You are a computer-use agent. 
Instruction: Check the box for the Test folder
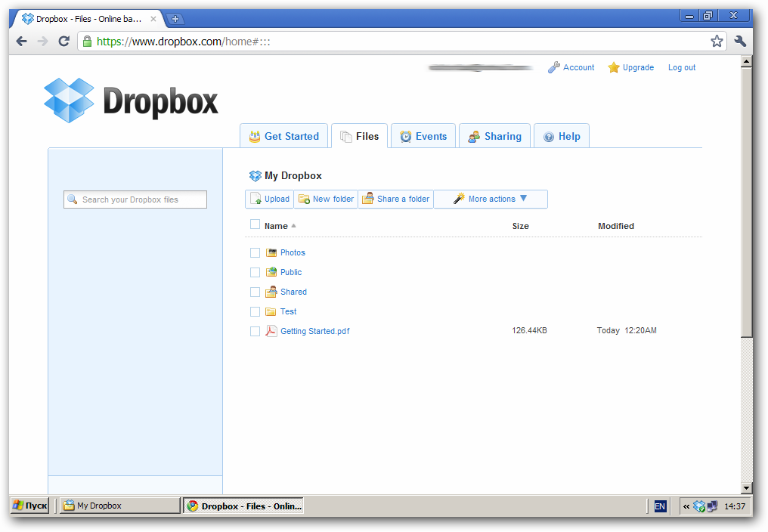[x=255, y=311]
